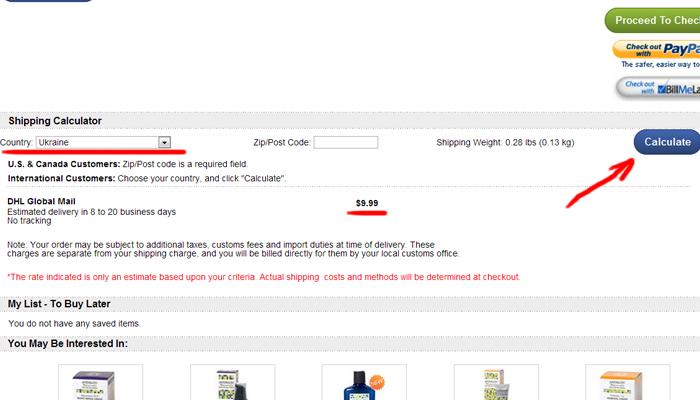700x400 pixels.
Task: Click the Shipping Calculator section header
Action: (55, 121)
